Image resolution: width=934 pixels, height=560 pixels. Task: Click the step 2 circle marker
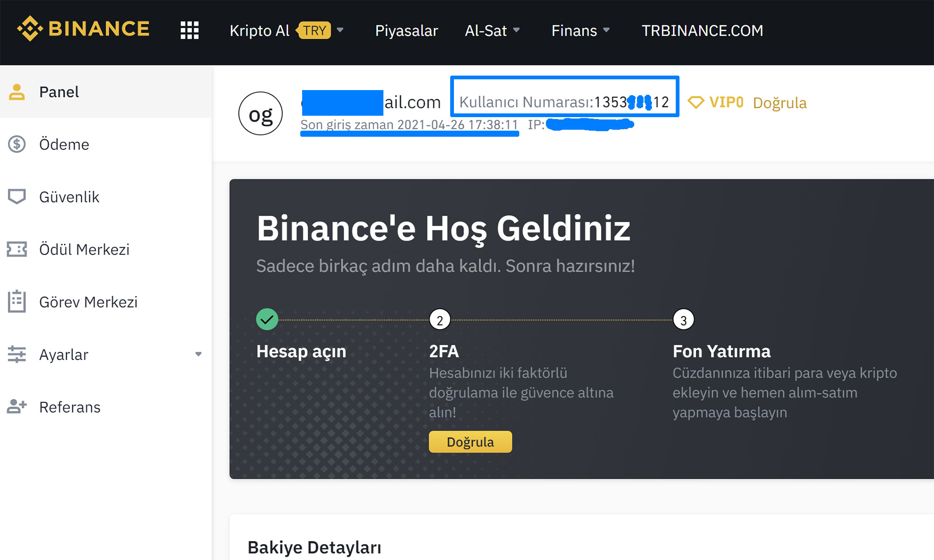(x=440, y=320)
